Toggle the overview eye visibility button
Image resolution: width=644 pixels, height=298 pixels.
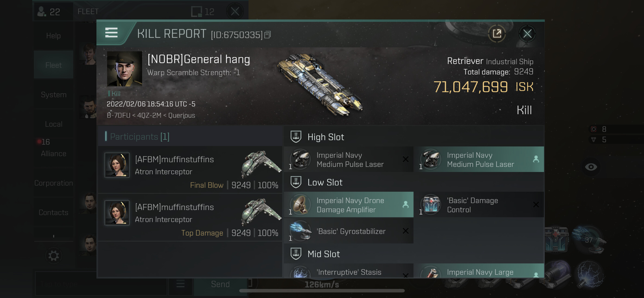coord(591,167)
